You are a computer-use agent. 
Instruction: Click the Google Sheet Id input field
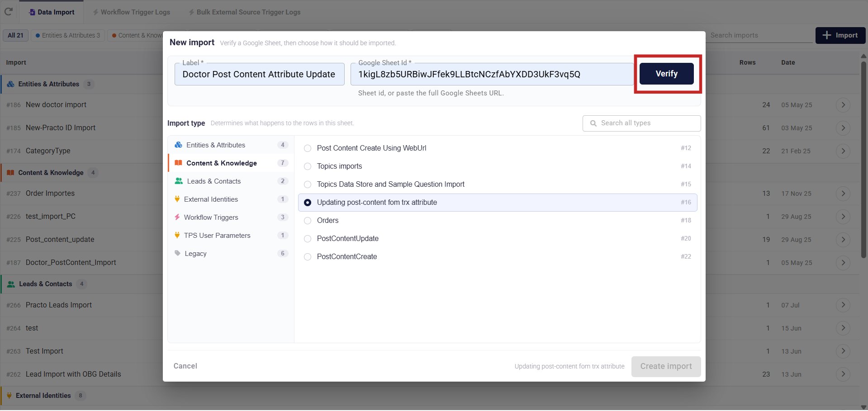pos(492,74)
